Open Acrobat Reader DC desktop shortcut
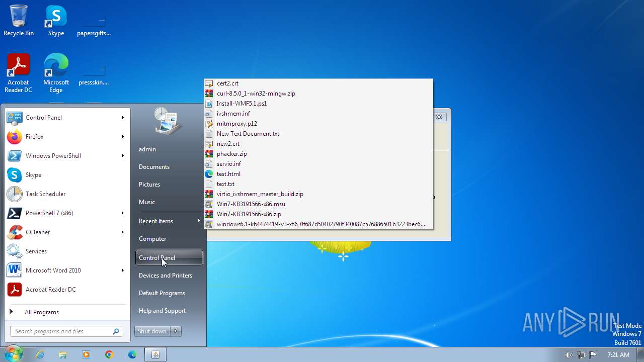 coord(19,73)
